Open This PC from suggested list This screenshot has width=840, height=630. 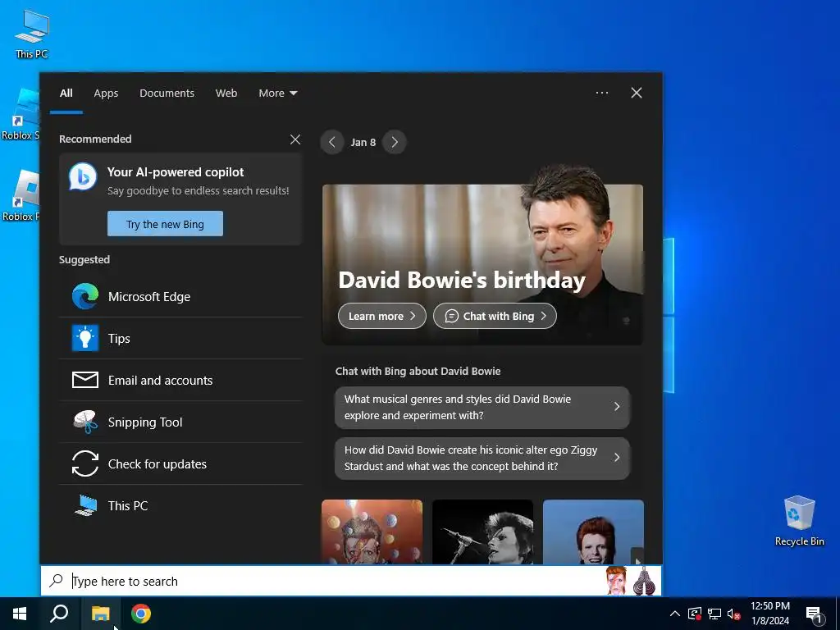coord(180,505)
